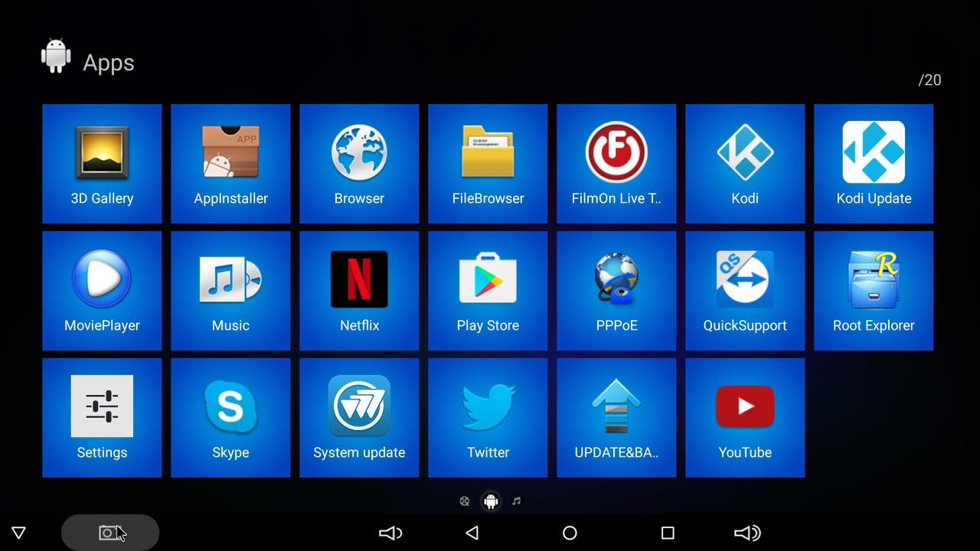This screenshot has height=551, width=980.
Task: Click the Android robot Apps header icon
Action: (x=56, y=57)
